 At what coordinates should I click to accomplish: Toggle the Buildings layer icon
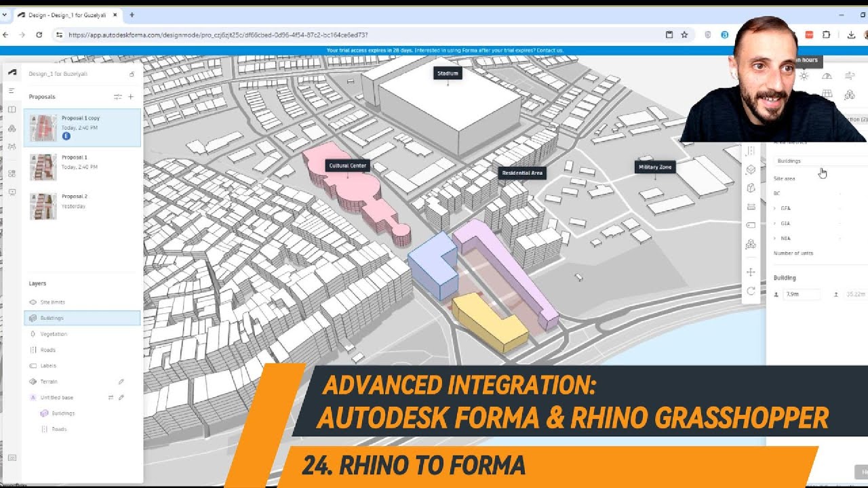33,318
